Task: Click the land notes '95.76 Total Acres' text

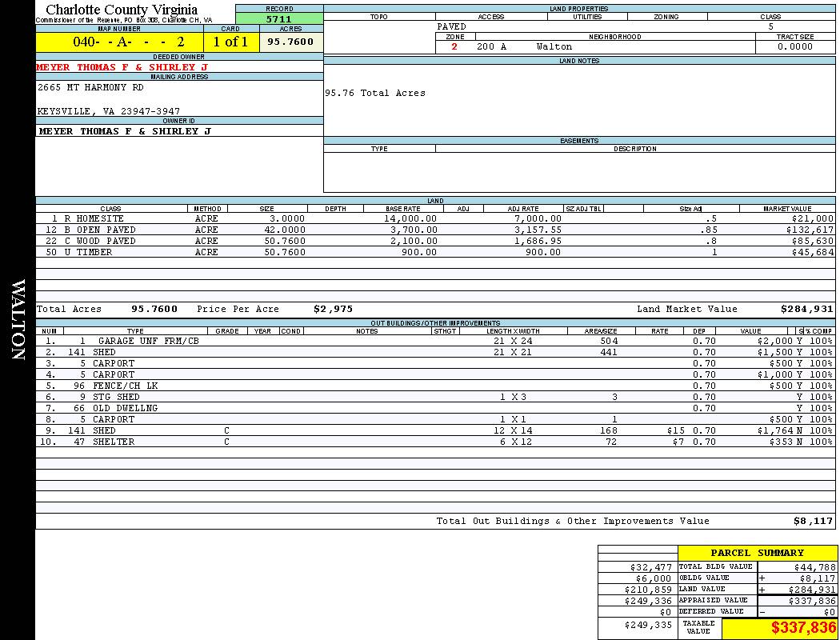Action: tap(375, 94)
